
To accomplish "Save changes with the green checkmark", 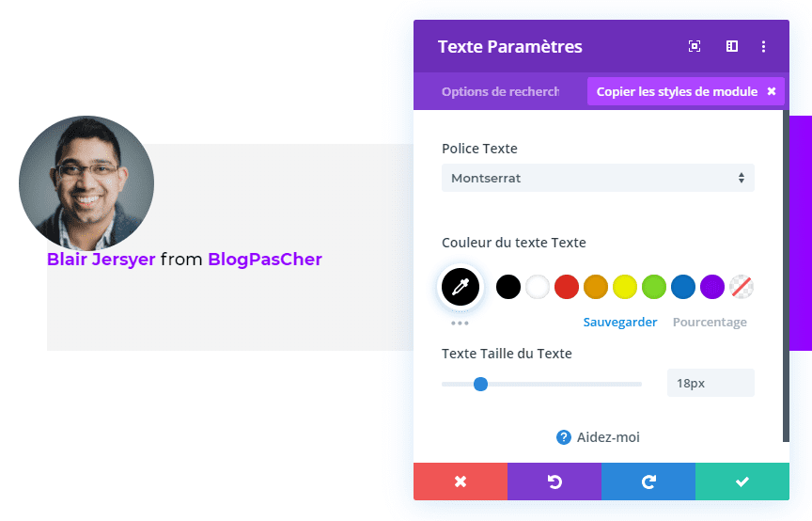I will [742, 482].
